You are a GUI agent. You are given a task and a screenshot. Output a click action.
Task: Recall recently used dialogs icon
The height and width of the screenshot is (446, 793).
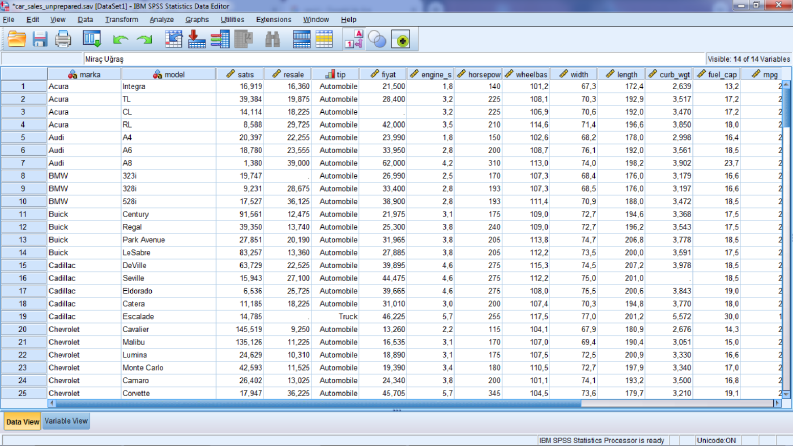92,39
